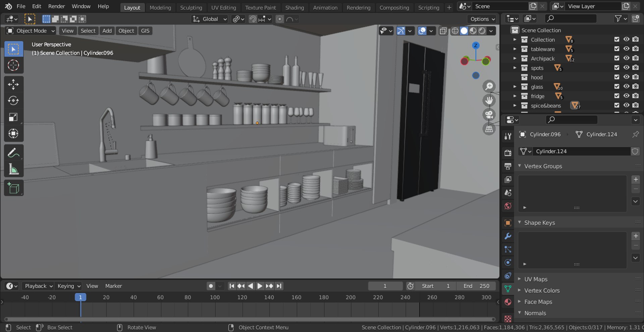Viewport: 644px width, 332px height.
Task: Switch perspective/orthographic projection icon
Action: [489, 129]
